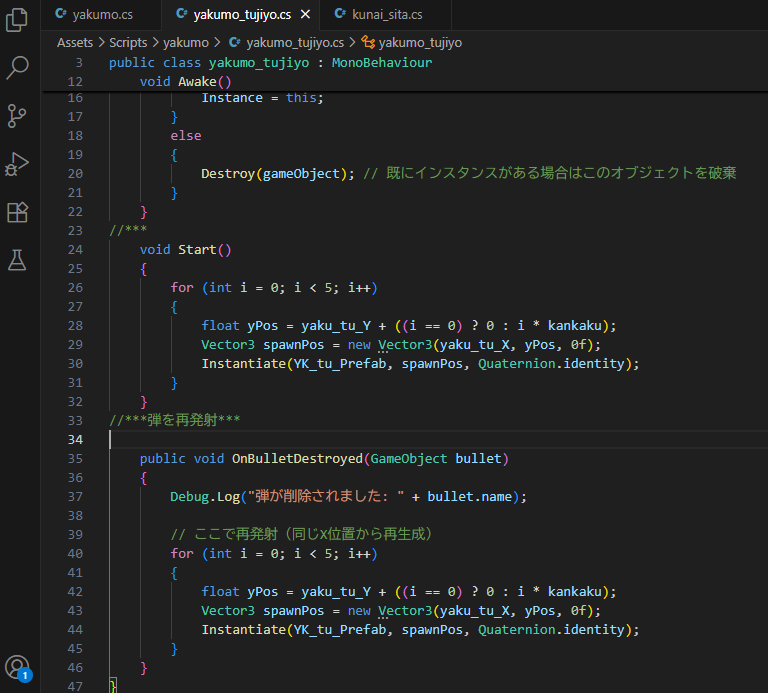Click 'YK_tu_Prefab' on line 44

(x=339, y=630)
